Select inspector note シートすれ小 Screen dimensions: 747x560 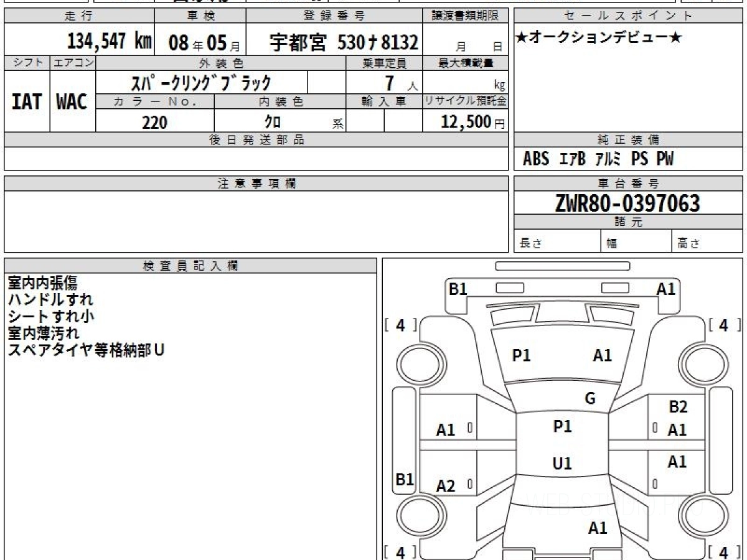pos(51,317)
